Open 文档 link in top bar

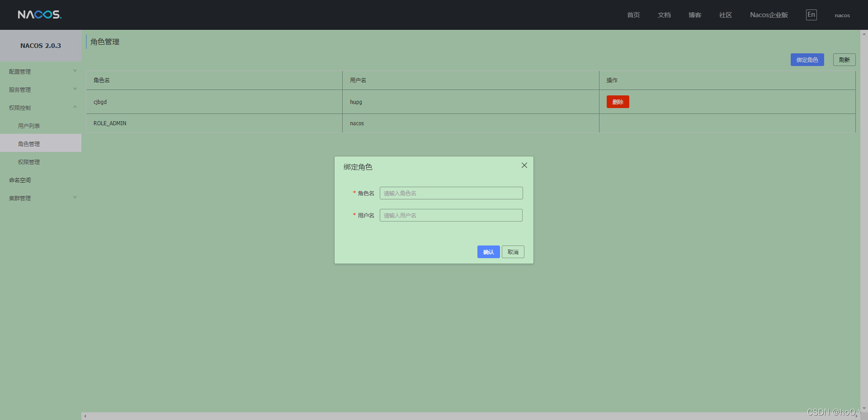click(664, 15)
